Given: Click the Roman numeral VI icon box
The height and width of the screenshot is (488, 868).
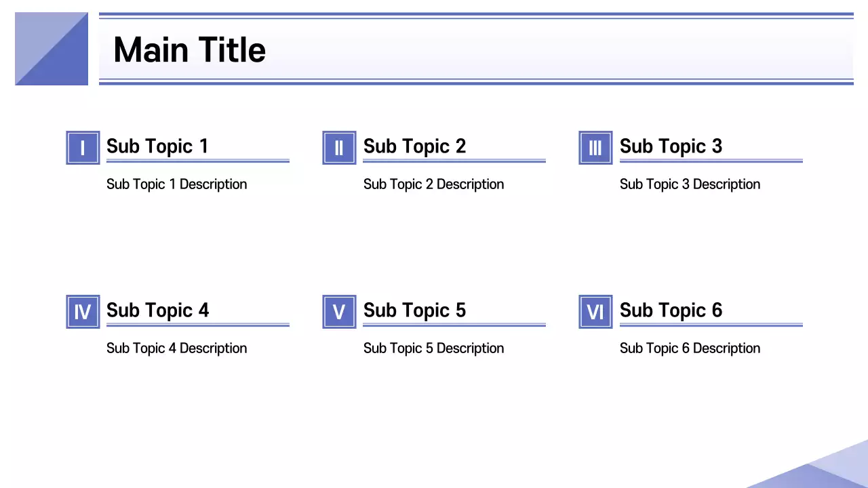Looking at the screenshot, I should [x=595, y=312].
